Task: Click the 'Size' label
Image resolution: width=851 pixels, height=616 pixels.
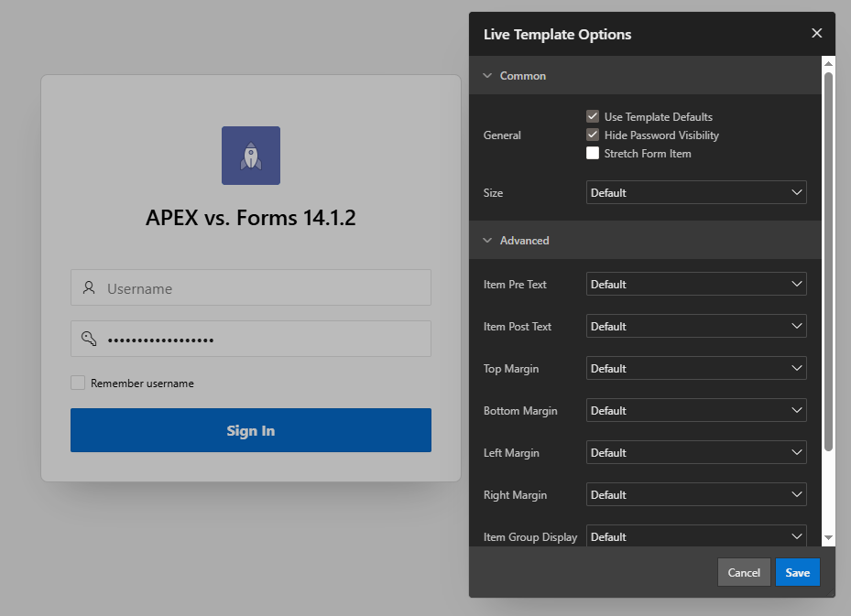Action: tap(493, 192)
